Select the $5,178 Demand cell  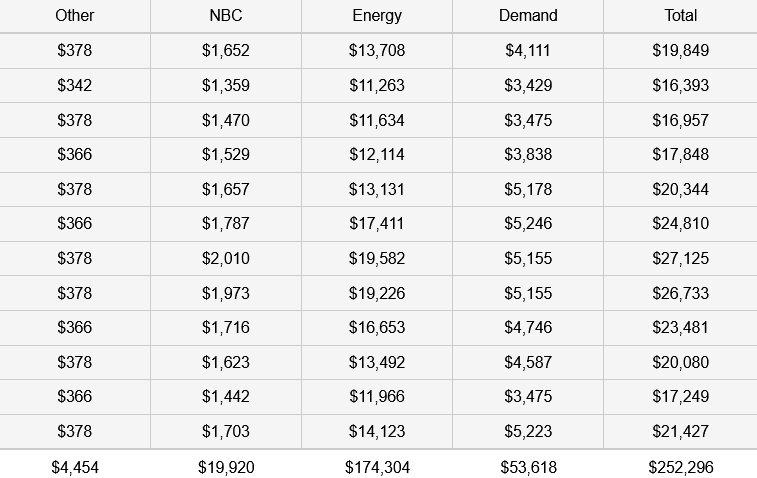click(x=528, y=189)
